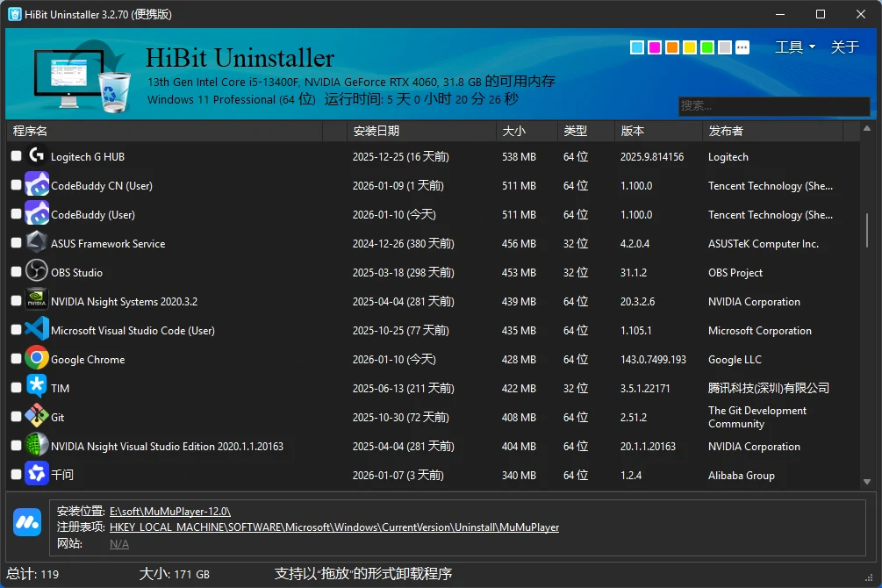
Task: Click the MuMuPlayer icon in details panel
Action: (27, 522)
